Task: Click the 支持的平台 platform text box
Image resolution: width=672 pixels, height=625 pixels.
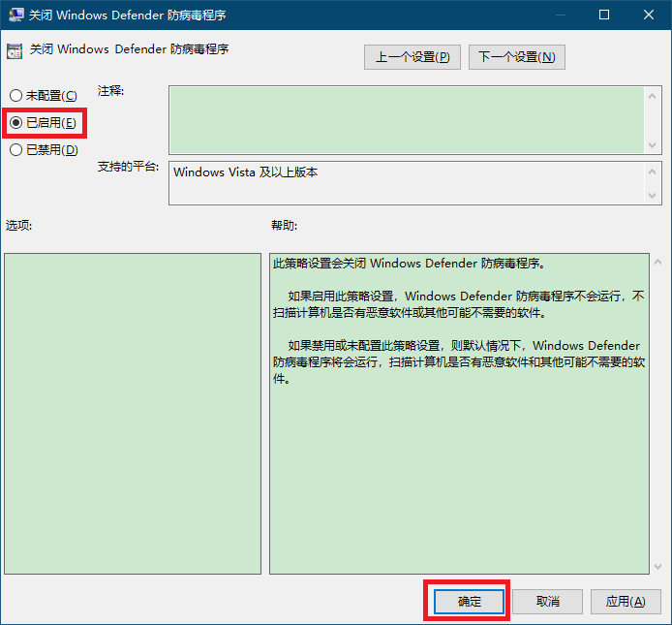Action: (x=407, y=183)
